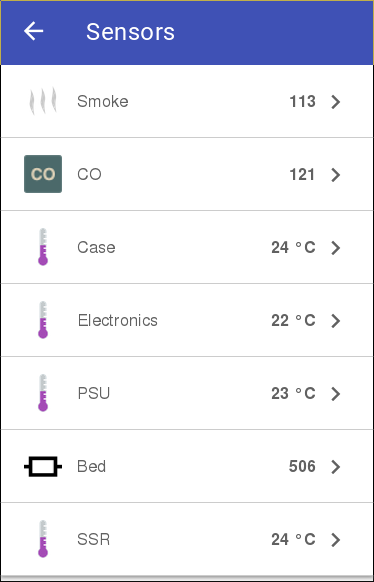Click the Bed resistor symbol icon

coord(43,466)
